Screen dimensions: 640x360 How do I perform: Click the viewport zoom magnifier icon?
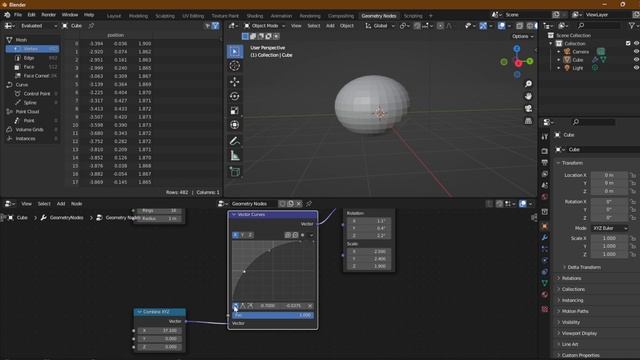(529, 84)
